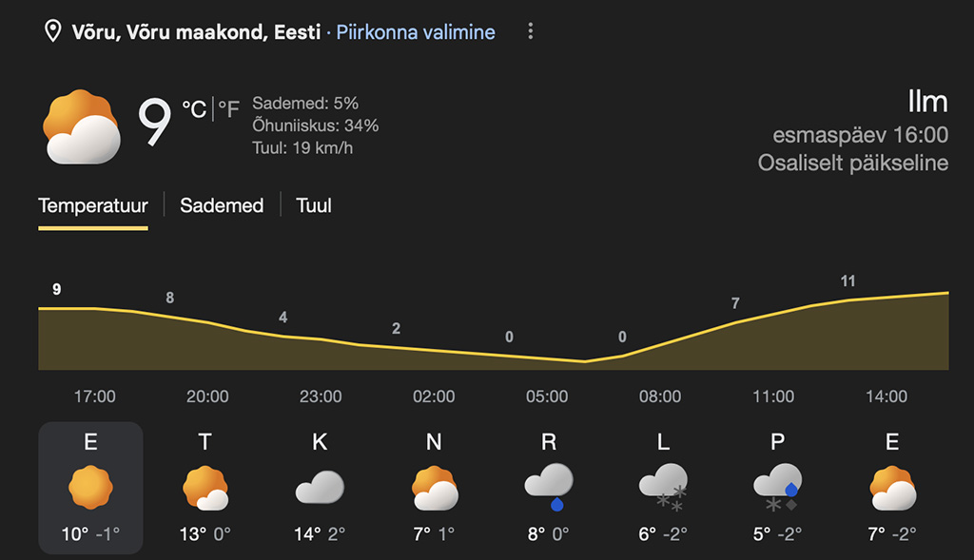Select the sunny icon for first E day
The image size is (974, 560).
click(90, 488)
